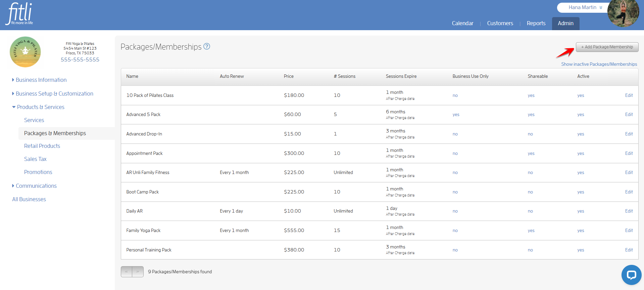The image size is (644, 290).
Task: Click the Price column header
Action: (289, 76)
